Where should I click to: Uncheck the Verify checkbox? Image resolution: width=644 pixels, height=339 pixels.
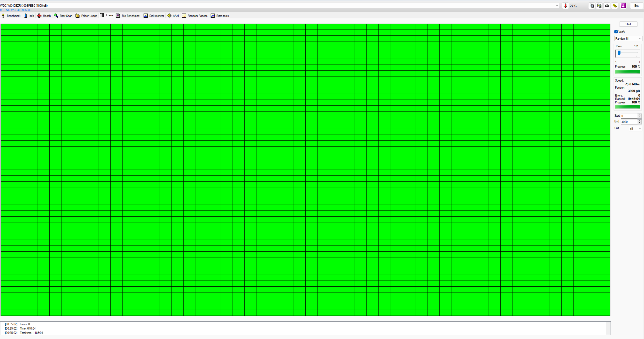coord(616,32)
